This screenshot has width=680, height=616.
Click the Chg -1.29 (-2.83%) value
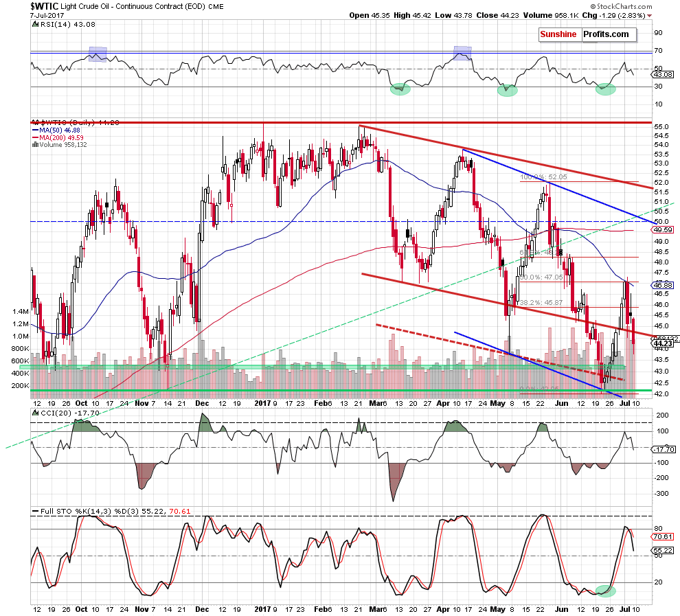613,15
